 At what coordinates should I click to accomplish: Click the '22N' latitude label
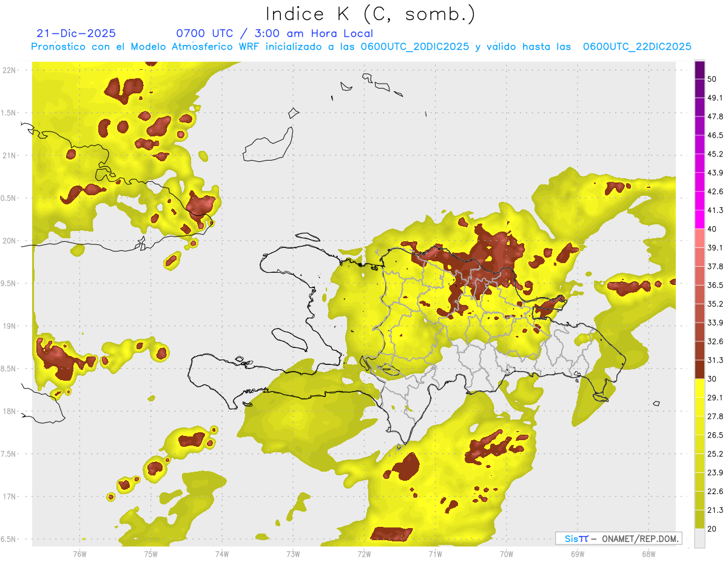[x=9, y=70]
